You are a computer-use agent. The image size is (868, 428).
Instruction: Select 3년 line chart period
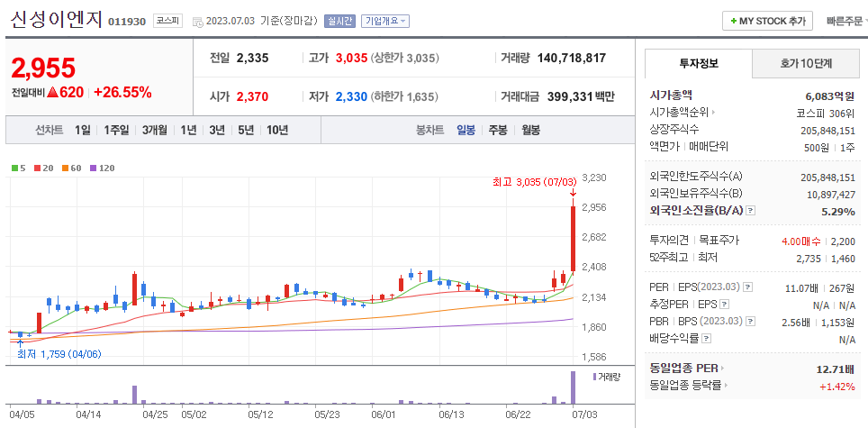[x=217, y=131]
